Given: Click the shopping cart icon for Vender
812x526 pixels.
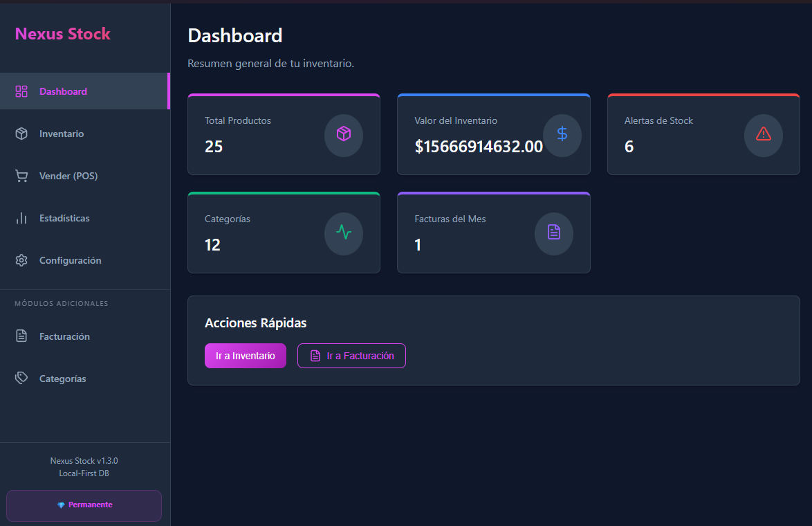Looking at the screenshot, I should 21,176.
